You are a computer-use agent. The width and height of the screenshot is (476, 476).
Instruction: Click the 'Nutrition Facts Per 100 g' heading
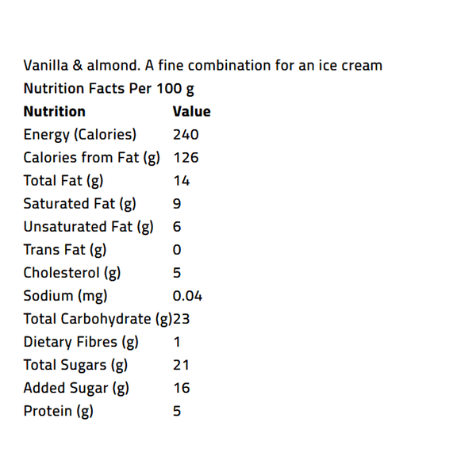[x=109, y=88]
